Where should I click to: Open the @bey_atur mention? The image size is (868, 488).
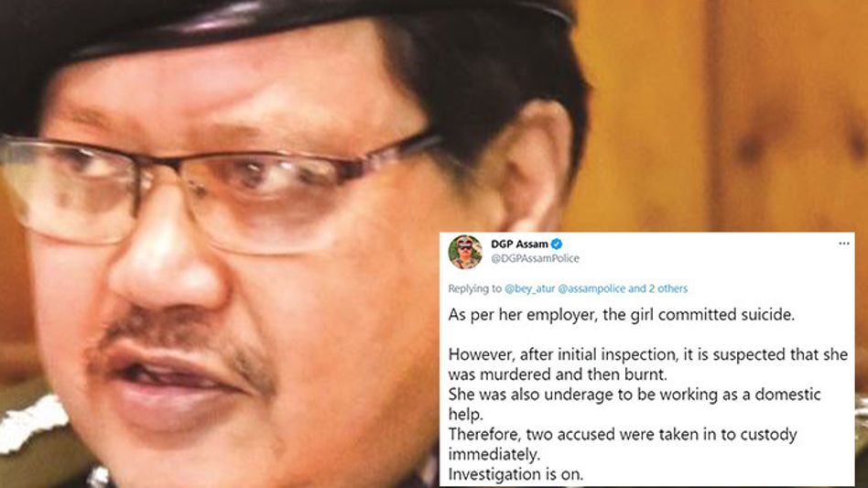click(x=530, y=288)
